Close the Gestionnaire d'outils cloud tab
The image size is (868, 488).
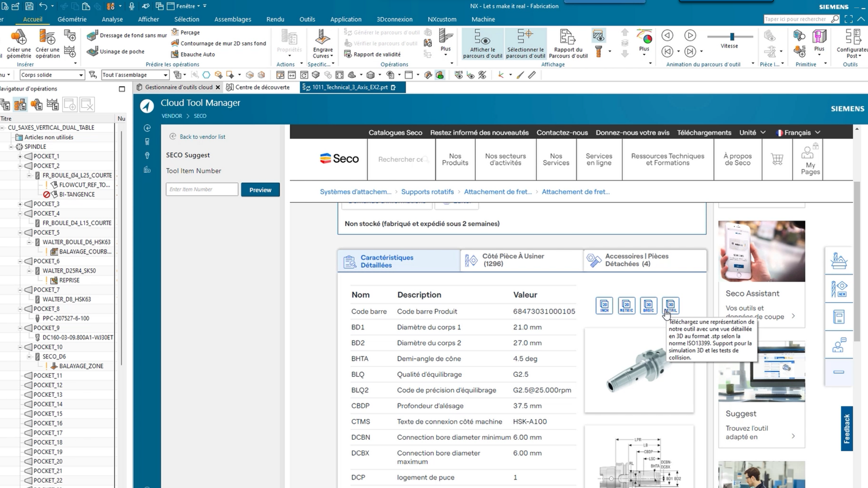218,87
